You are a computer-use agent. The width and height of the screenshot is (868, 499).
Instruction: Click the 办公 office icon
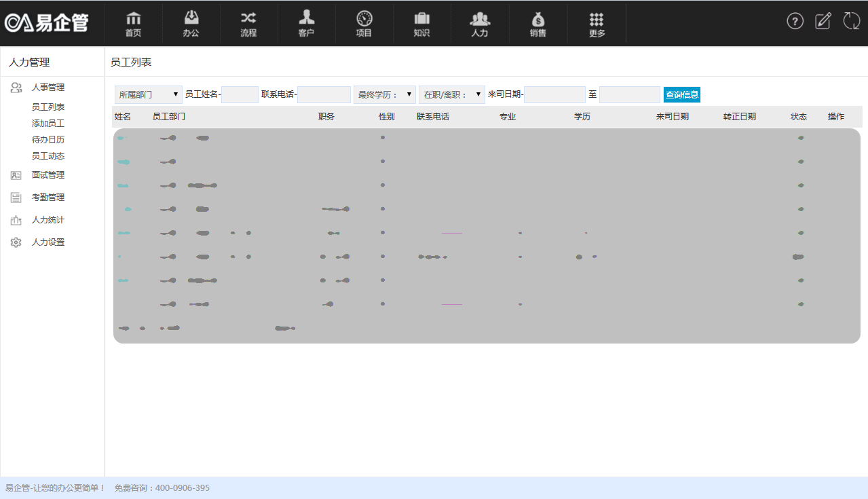[191, 21]
